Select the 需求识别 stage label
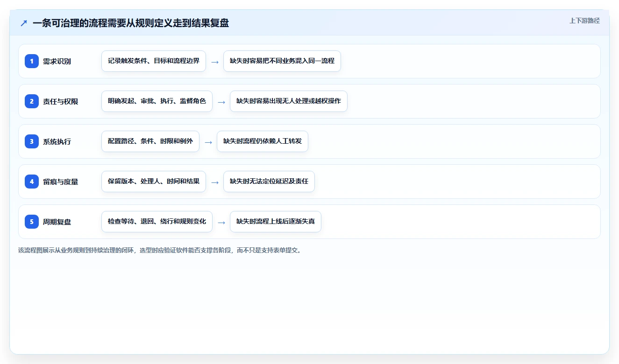619x364 pixels. pos(57,61)
